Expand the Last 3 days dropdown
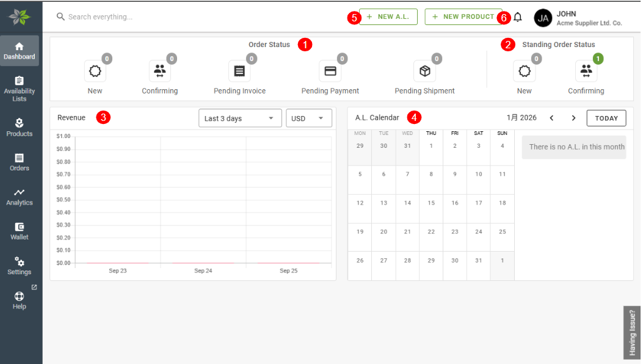This screenshot has height=364, width=643. tap(240, 118)
